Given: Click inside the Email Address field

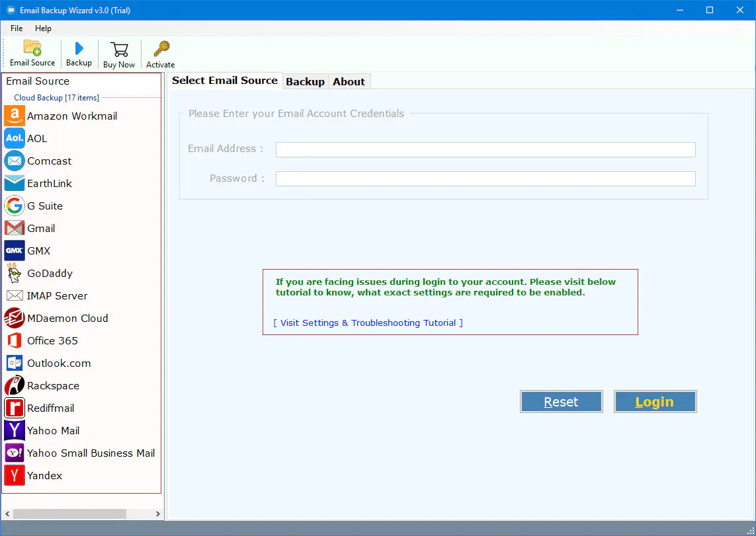Looking at the screenshot, I should [485, 149].
